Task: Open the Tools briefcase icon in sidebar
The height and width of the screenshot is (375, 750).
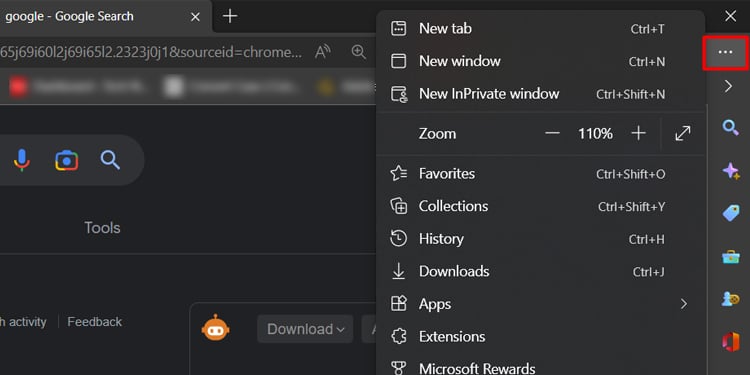Action: click(731, 257)
